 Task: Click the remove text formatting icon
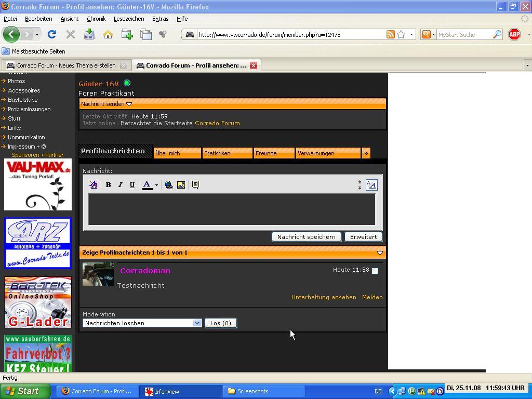pyautogui.click(x=94, y=185)
